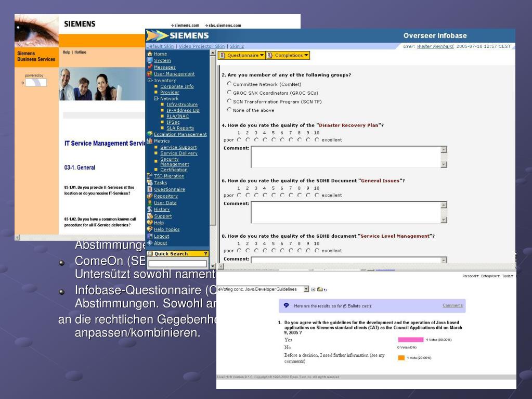The image size is (532, 399).
Task: Open IP-Address DB under Network
Action: point(183,110)
